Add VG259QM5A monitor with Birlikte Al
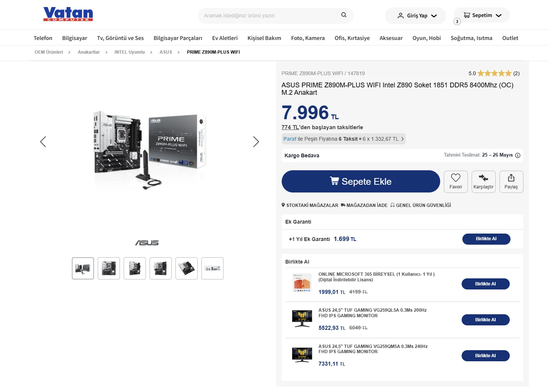 click(x=486, y=356)
